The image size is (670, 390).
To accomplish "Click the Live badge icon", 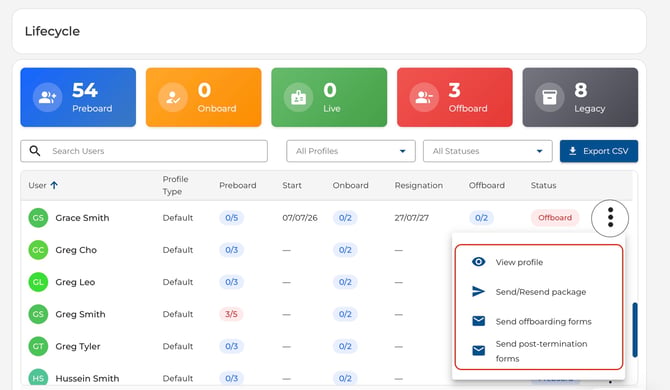I will click(298, 97).
